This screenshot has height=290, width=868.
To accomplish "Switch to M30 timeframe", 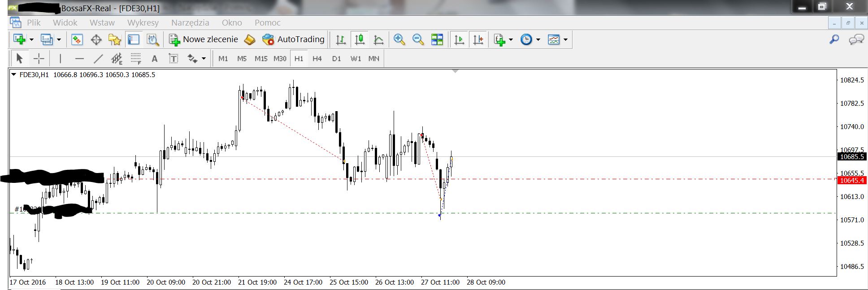I will [x=280, y=59].
